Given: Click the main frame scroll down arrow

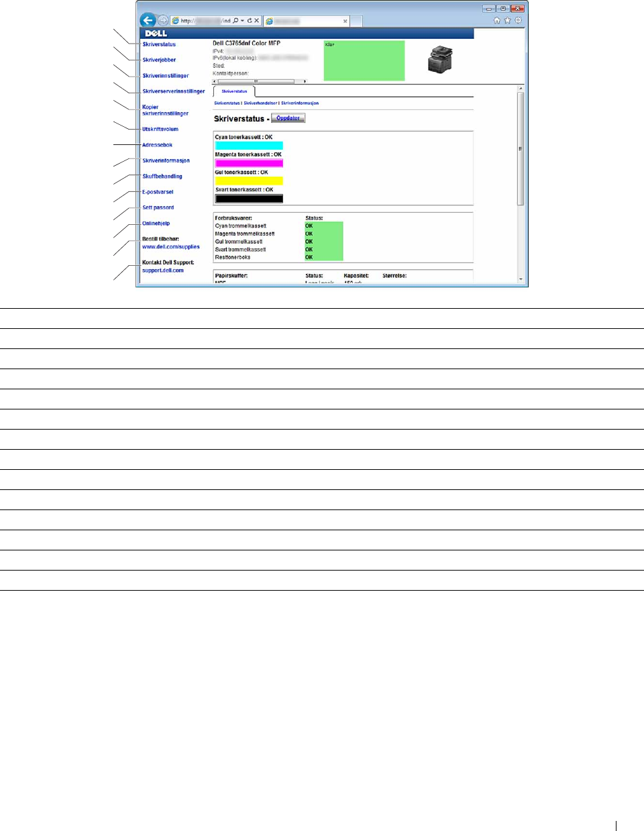Looking at the screenshot, I should click(521, 279).
